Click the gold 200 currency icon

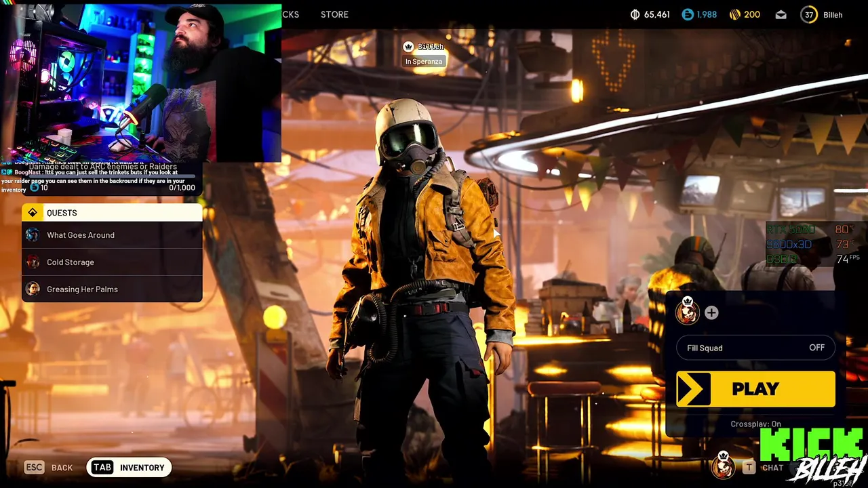point(735,14)
